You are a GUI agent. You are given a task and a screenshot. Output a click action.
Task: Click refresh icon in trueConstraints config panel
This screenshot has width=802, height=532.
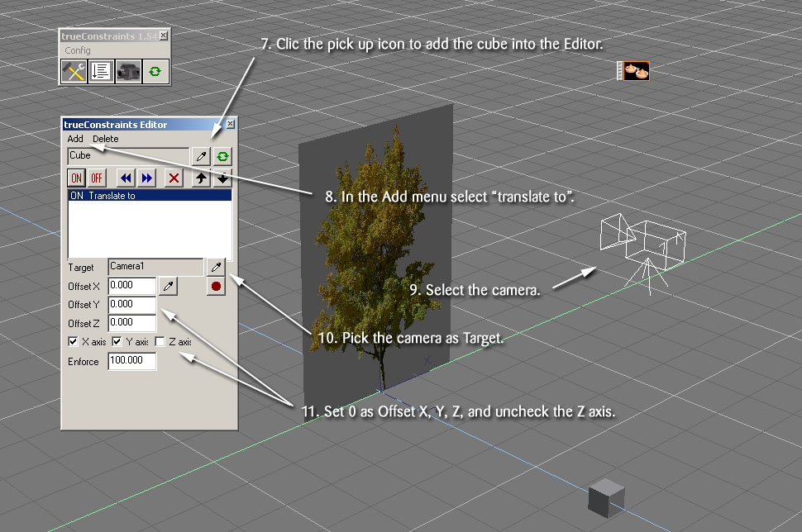point(155,72)
